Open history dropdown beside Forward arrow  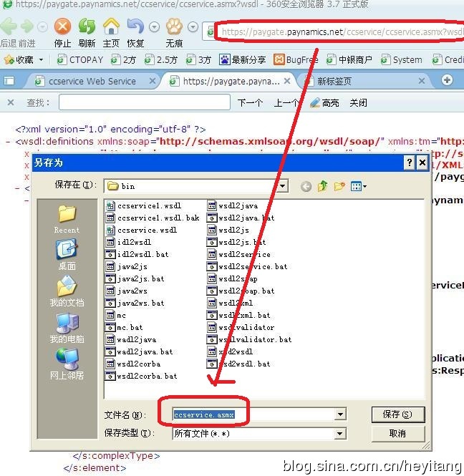(42, 27)
